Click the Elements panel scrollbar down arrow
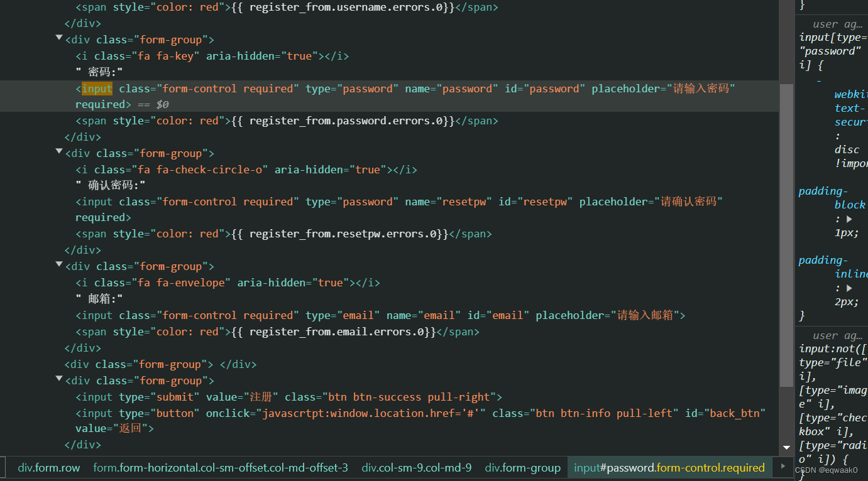 pos(786,448)
